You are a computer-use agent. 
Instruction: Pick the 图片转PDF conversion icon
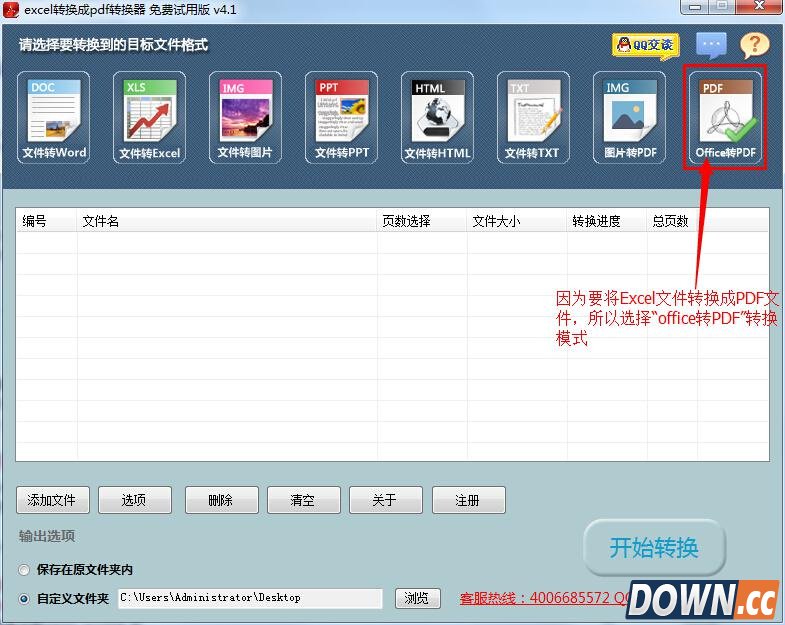pyautogui.click(x=629, y=118)
